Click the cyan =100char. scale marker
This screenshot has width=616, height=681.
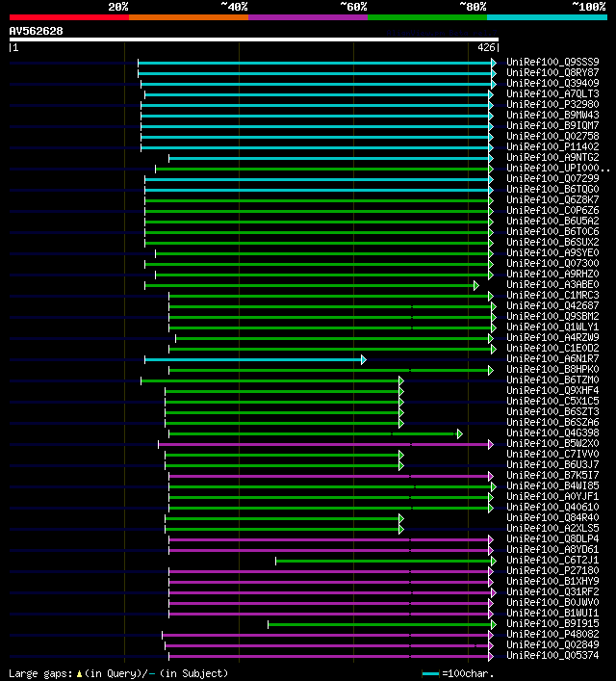coord(430,673)
